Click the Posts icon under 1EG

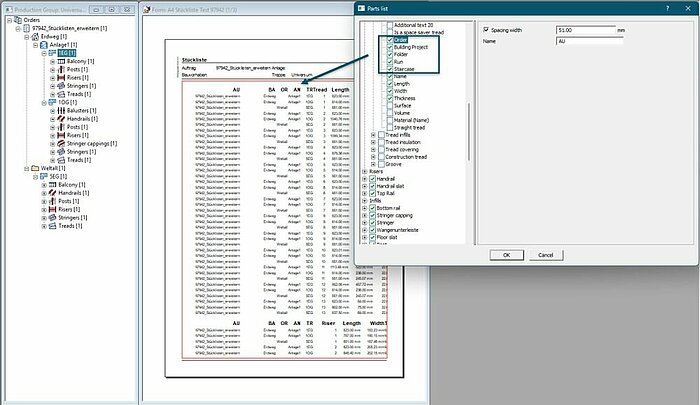pos(61,70)
